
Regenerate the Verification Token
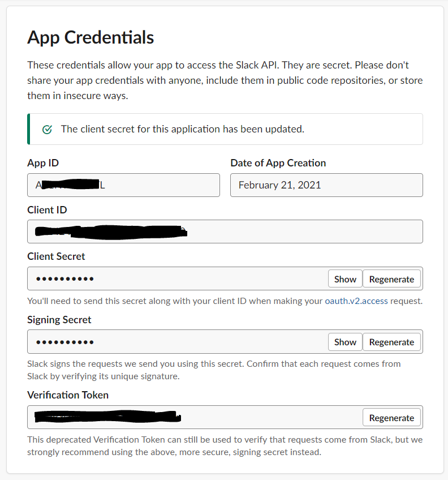[391, 418]
